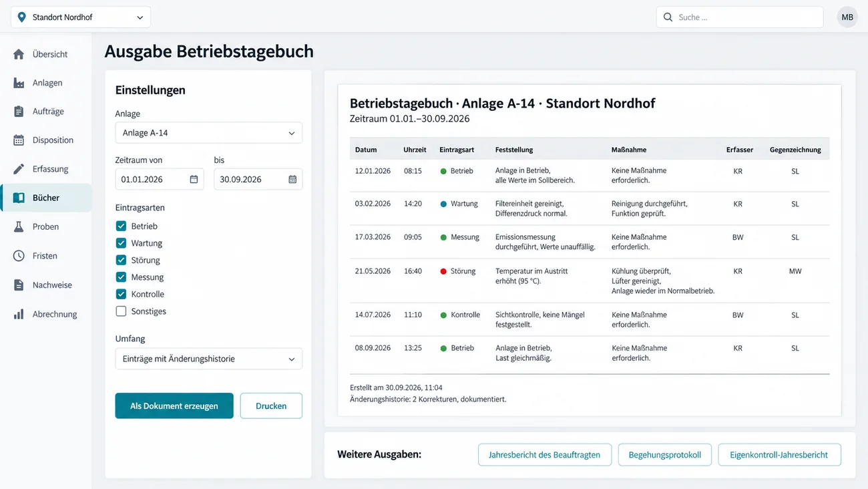Uncheck the Kontrolle entry type checkbox
The width and height of the screenshot is (868, 489).
pos(121,294)
